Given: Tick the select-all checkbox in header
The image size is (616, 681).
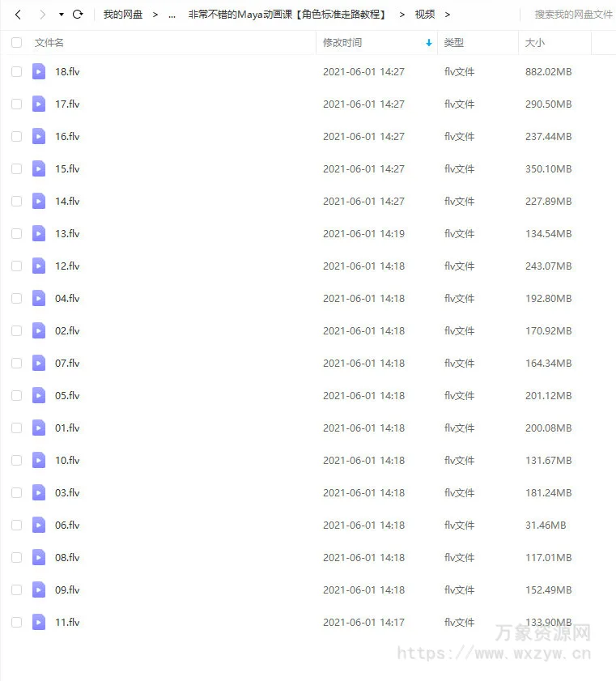Looking at the screenshot, I should 16,42.
